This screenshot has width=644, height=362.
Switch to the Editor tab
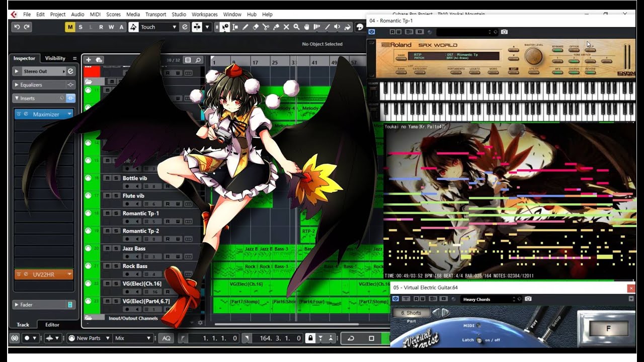(52, 325)
